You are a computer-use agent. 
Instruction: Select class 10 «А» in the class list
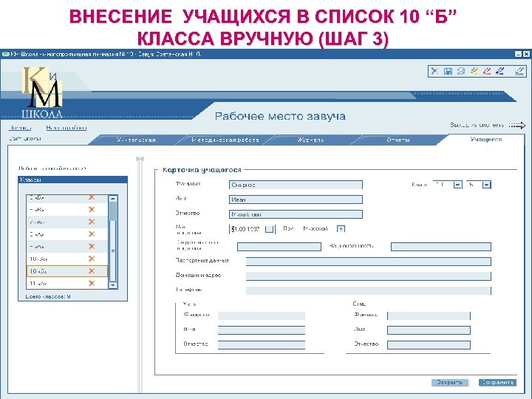(67, 259)
